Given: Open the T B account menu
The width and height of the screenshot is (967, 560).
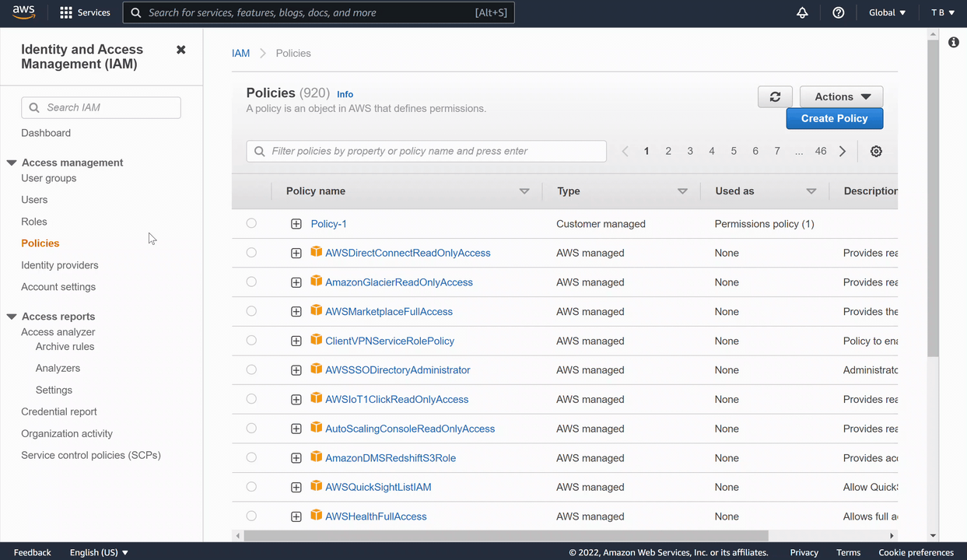Looking at the screenshot, I should pyautogui.click(x=942, y=12).
